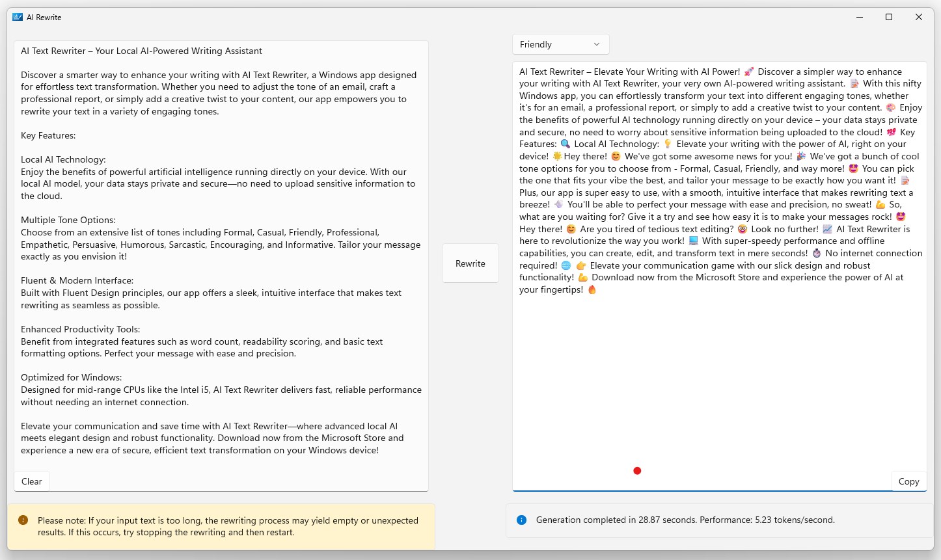Click the "Multiple Tone Options:" heading
This screenshot has height=560, width=941.
pyautogui.click(x=68, y=220)
